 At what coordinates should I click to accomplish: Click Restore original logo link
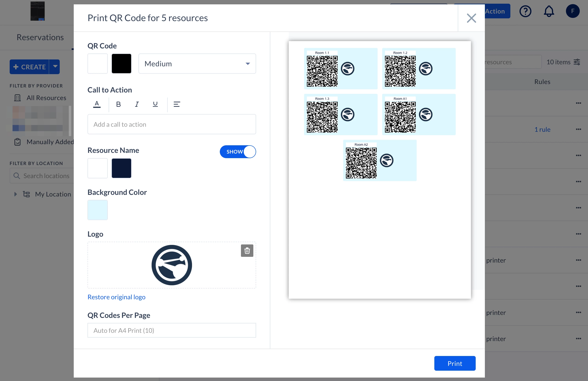(x=116, y=297)
